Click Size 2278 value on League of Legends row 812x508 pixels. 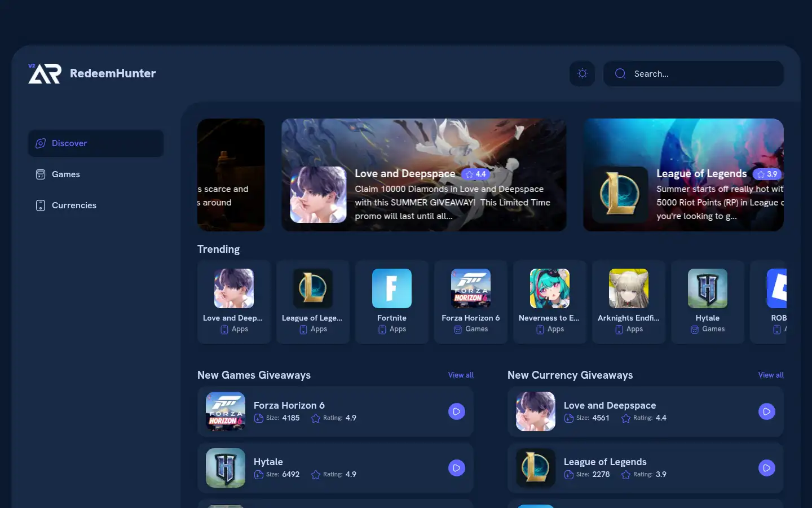click(x=601, y=475)
